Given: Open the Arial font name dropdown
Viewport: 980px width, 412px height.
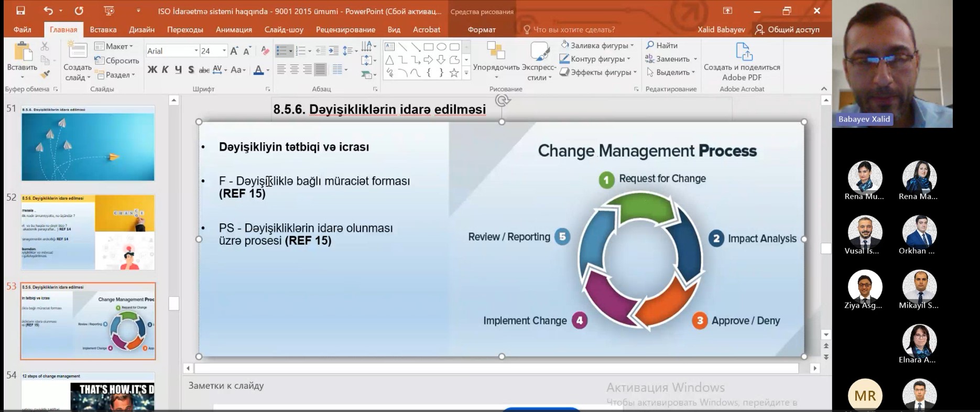Looking at the screenshot, I should (196, 51).
